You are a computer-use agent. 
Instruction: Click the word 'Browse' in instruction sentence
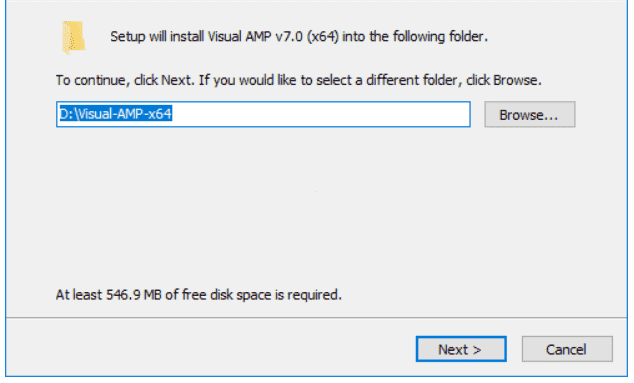(x=515, y=80)
